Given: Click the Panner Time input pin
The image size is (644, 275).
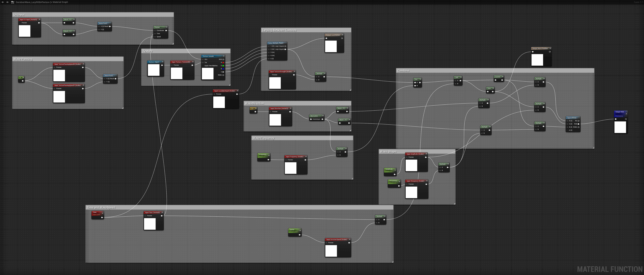Looking at the screenshot, I should click(x=155, y=33).
